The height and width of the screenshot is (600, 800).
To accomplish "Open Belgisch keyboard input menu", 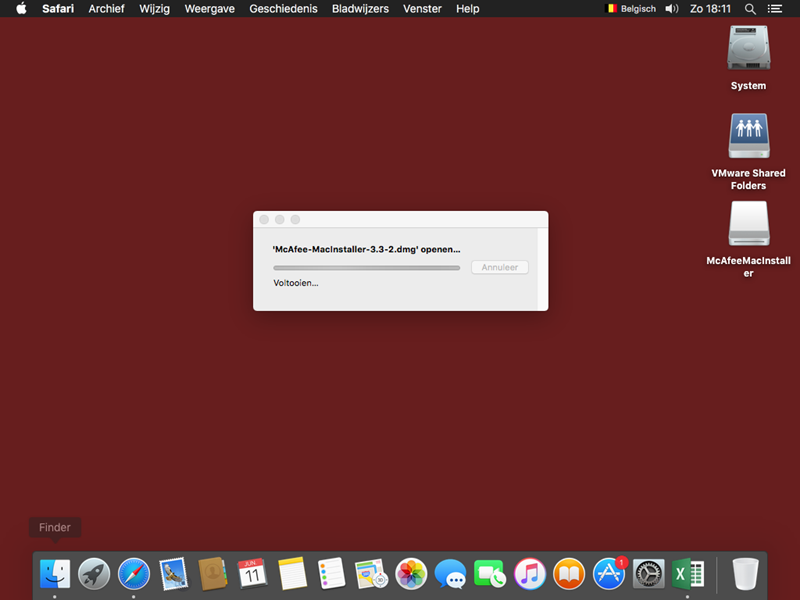I will click(630, 9).
